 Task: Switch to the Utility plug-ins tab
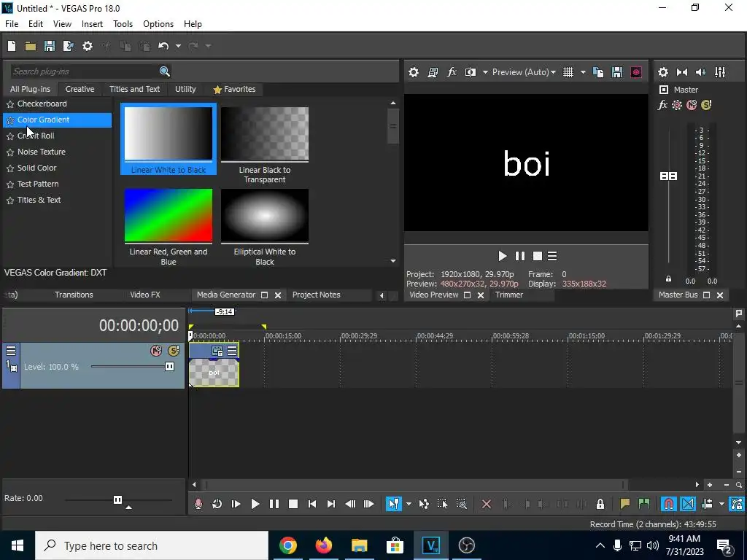(x=185, y=89)
